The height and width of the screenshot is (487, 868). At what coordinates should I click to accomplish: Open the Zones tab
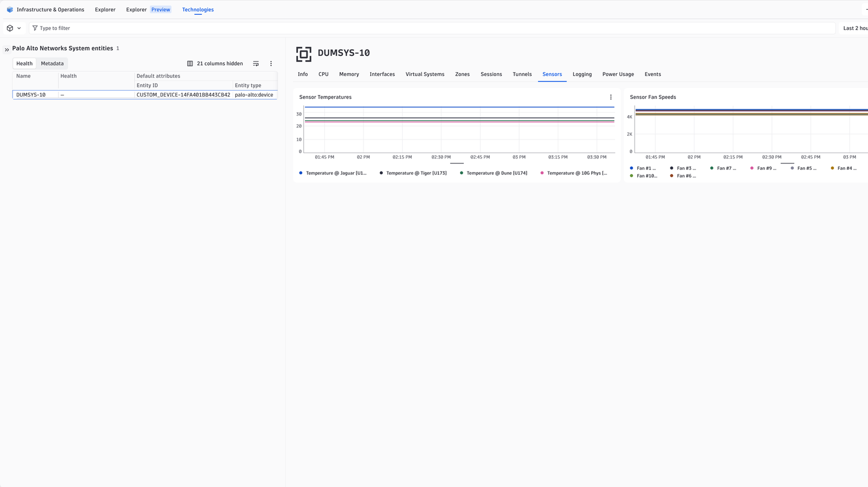(462, 74)
